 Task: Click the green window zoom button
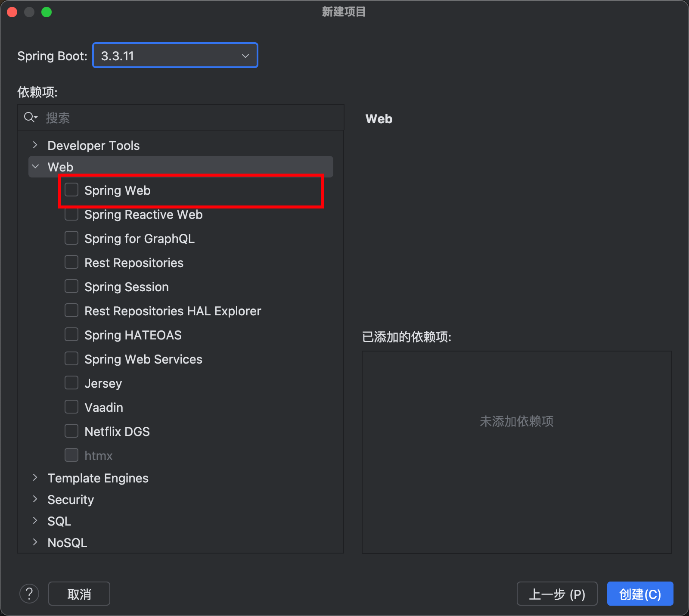[x=47, y=12]
